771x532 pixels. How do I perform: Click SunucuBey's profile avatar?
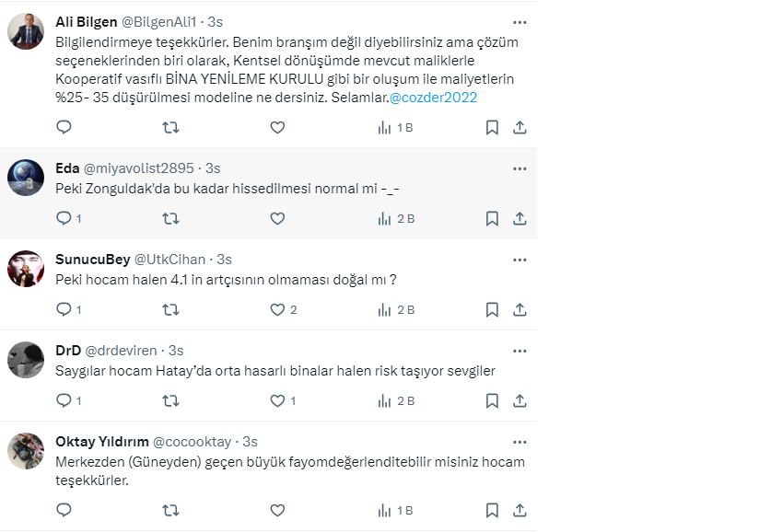pos(26,269)
